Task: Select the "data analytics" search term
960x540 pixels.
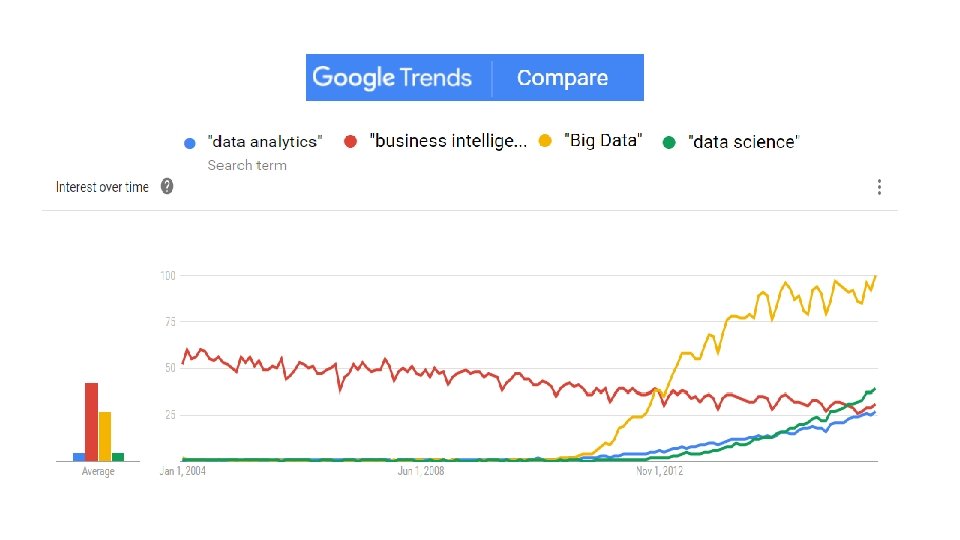Action: coord(264,142)
